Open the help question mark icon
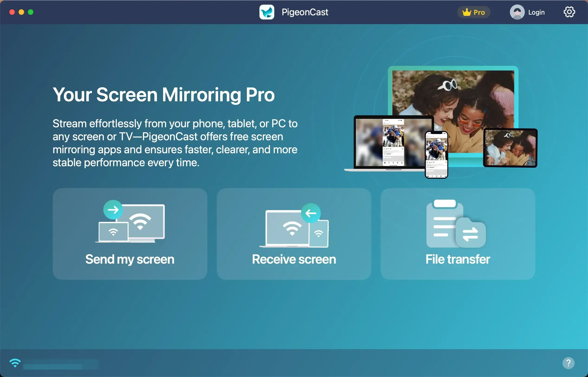 tap(569, 363)
